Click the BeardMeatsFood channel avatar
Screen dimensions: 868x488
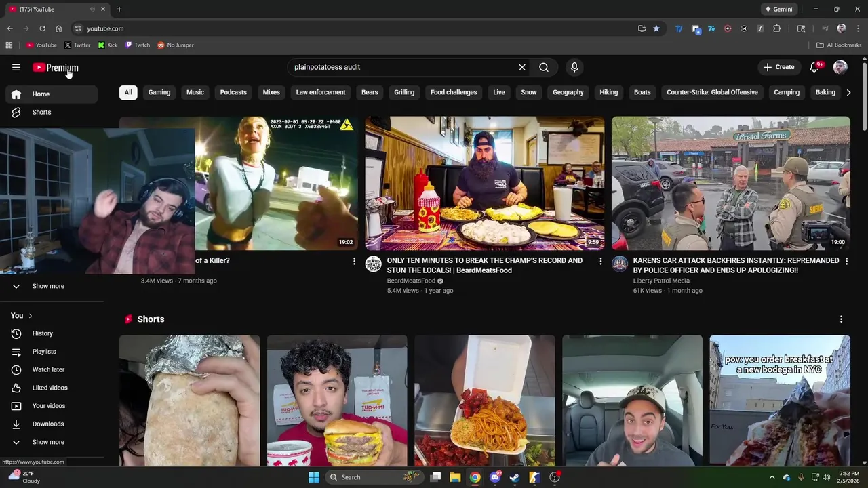(x=374, y=264)
